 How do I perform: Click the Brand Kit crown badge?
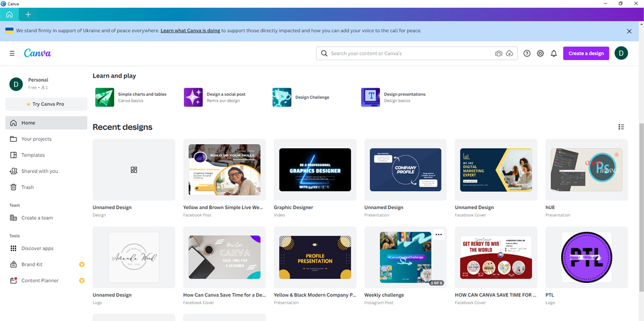coord(82,264)
